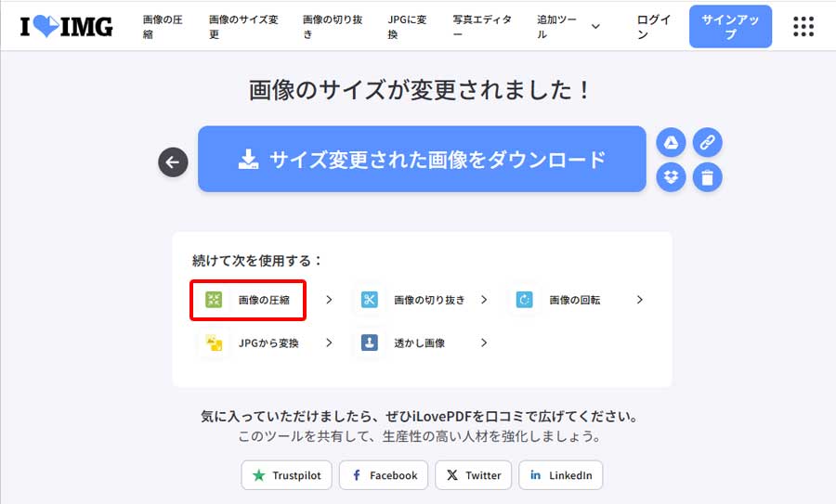
Task: Click the watermark stamp icon
Action: click(369, 342)
